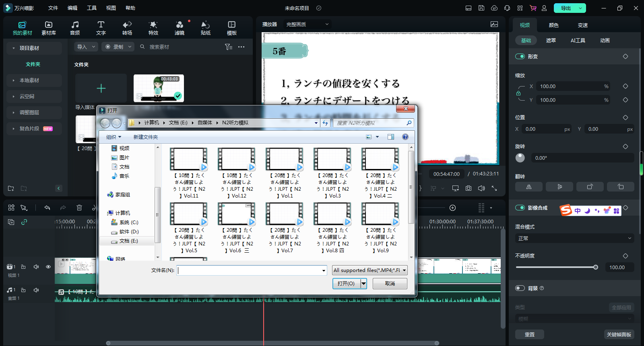Open the file type filter dropdown
Image resolution: width=644 pixels, height=346 pixels.
[369, 270]
